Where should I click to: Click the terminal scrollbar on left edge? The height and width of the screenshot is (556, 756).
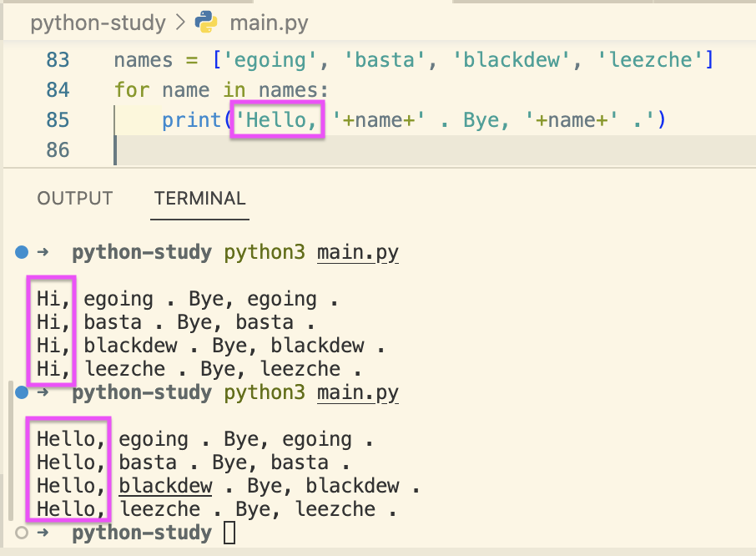(11, 451)
